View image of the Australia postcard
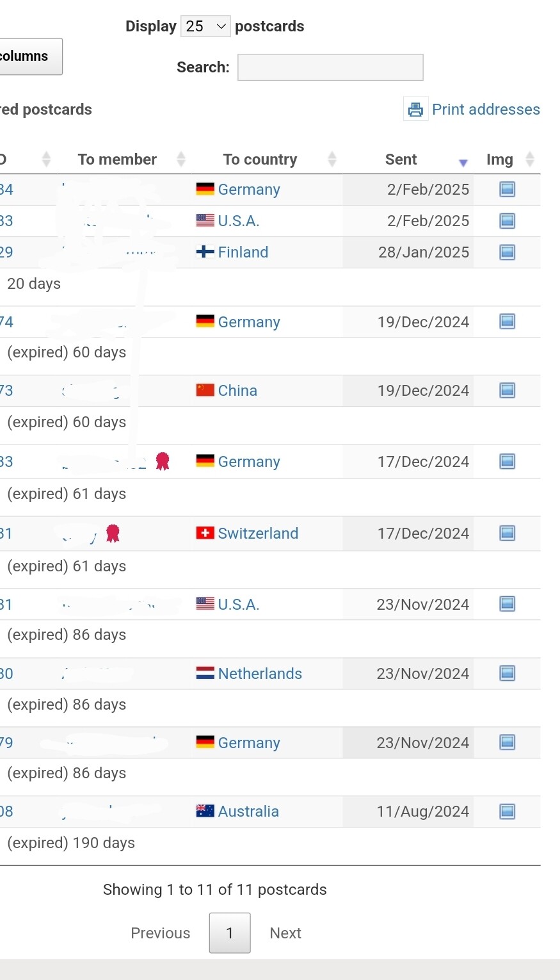Image resolution: width=560 pixels, height=980 pixels. pyautogui.click(x=507, y=812)
